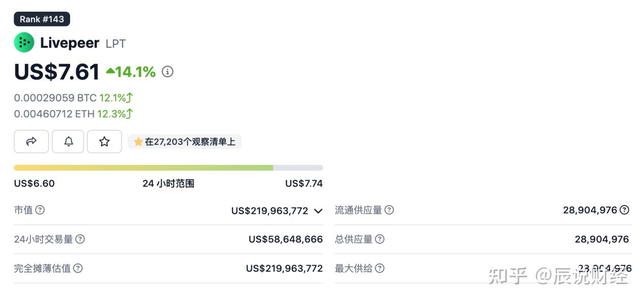Click the share arrow icon
This screenshot has width=644, height=302.
point(31,142)
